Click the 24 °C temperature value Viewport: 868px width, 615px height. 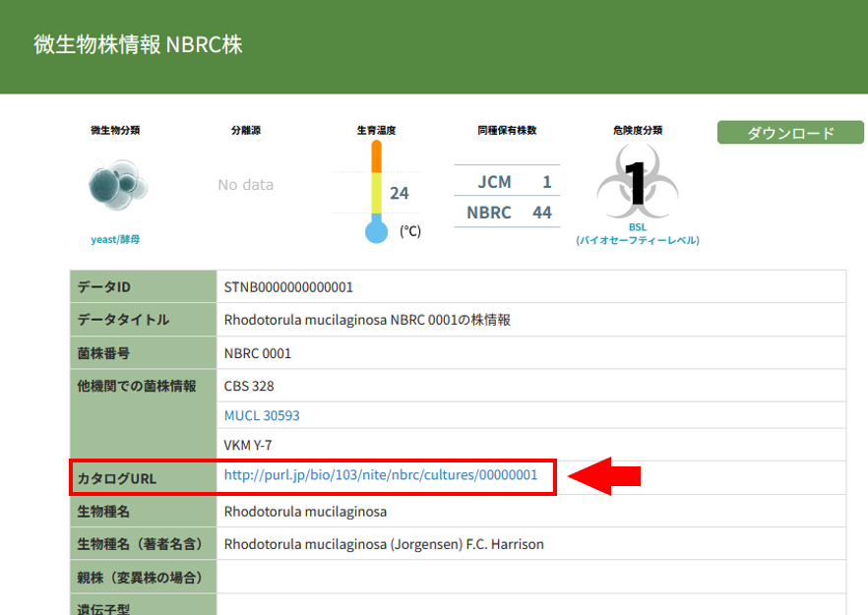click(400, 194)
